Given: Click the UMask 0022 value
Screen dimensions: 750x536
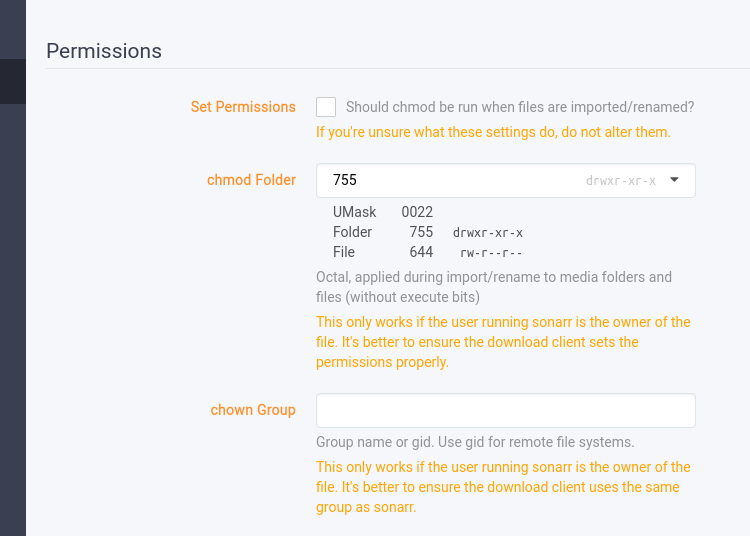Looking at the screenshot, I should pos(417,212).
